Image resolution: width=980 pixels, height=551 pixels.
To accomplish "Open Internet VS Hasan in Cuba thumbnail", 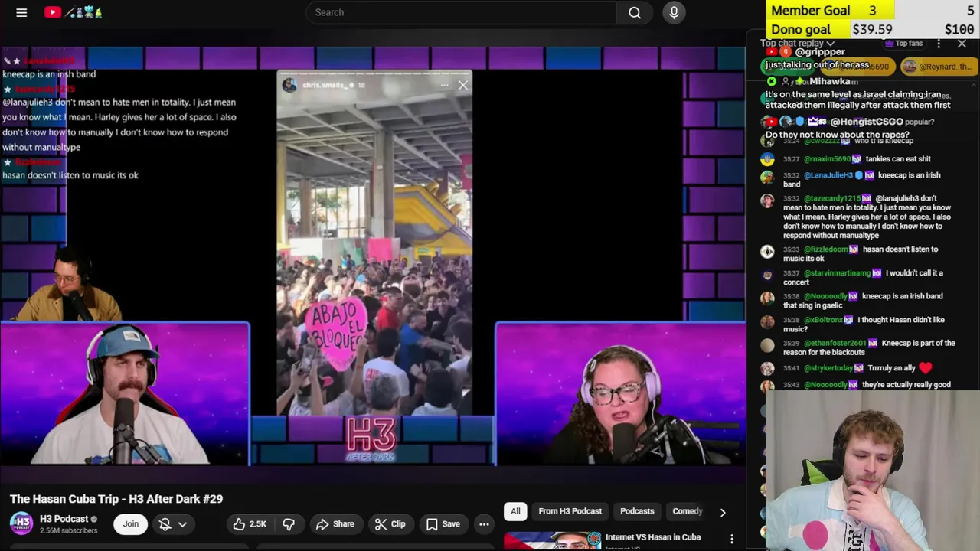I will 552,541.
